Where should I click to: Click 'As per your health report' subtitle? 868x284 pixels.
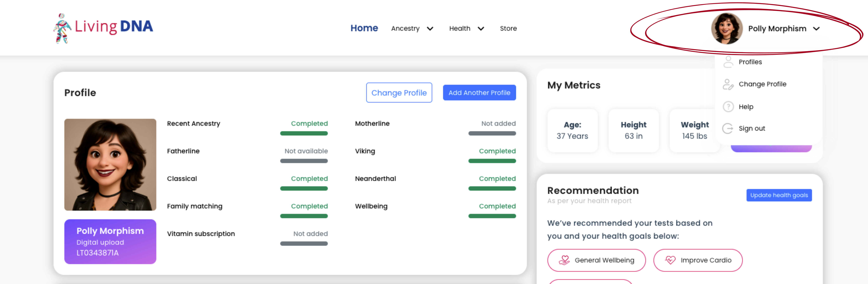(589, 201)
